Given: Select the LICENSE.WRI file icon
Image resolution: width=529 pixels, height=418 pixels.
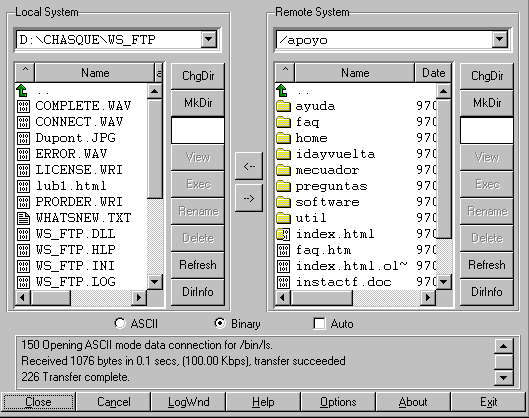Looking at the screenshot, I should tap(23, 170).
